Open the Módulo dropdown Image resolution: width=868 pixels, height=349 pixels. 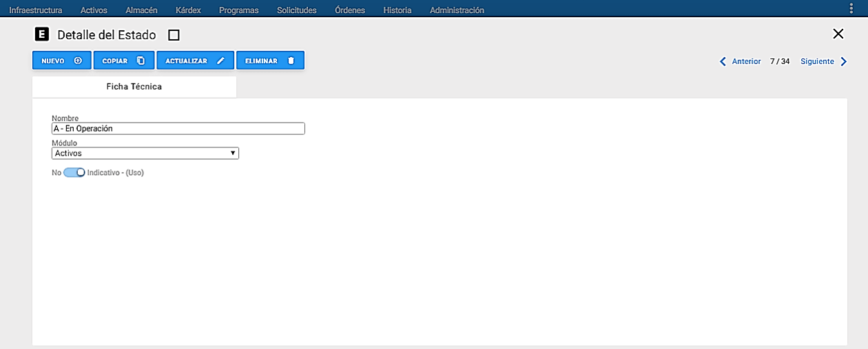(145, 154)
